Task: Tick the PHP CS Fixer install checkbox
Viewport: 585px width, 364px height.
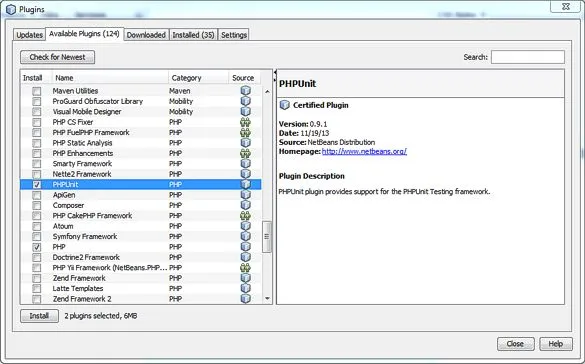Action: pyautogui.click(x=37, y=122)
